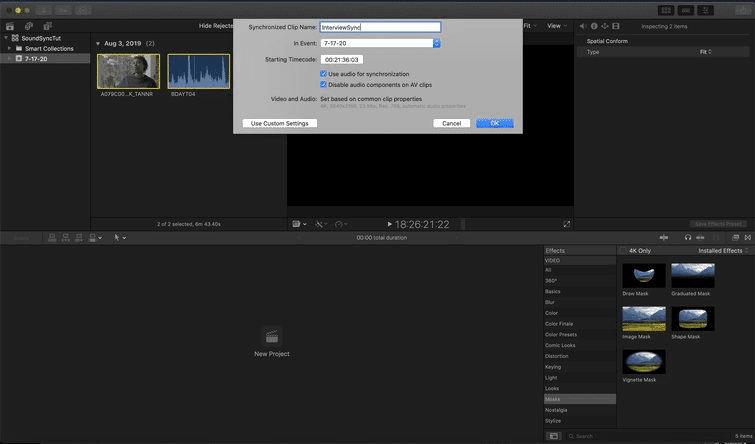
Task: Open the viewer transform tools dropdown
Action: (x=299, y=224)
